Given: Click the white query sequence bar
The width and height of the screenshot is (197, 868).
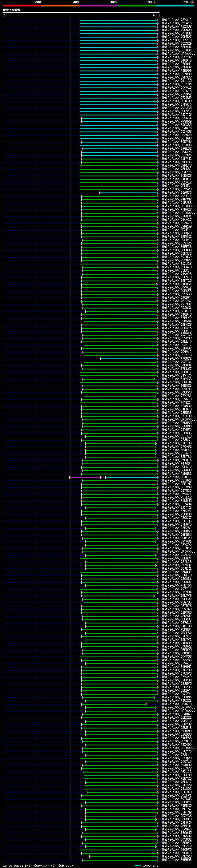Looking at the screenshot, I should point(81,12).
